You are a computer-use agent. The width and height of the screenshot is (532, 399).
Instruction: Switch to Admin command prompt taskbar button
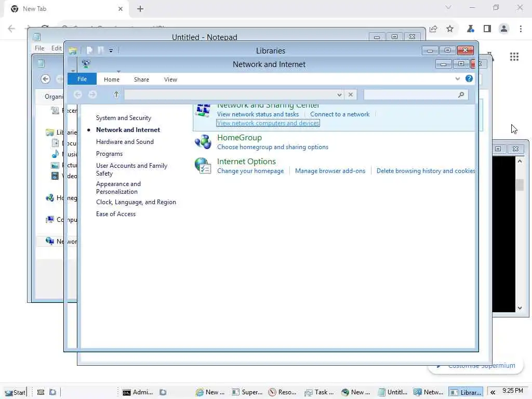[x=137, y=392]
